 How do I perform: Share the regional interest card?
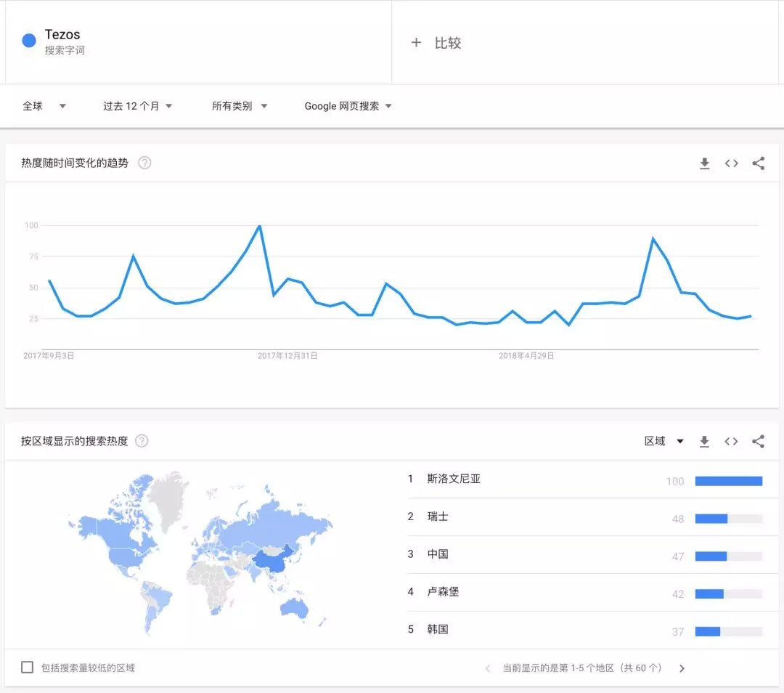(x=758, y=442)
